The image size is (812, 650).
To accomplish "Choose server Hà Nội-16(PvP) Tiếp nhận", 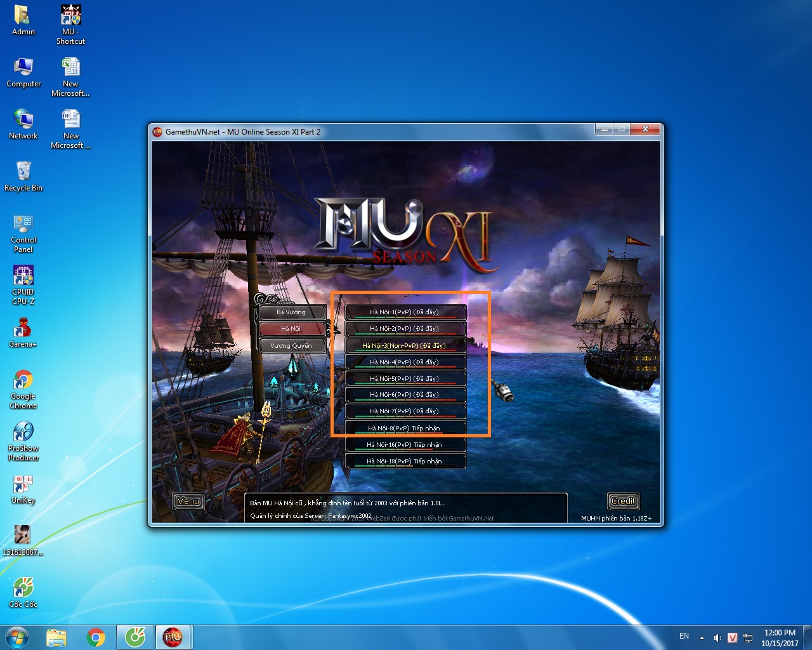I will 405,444.
